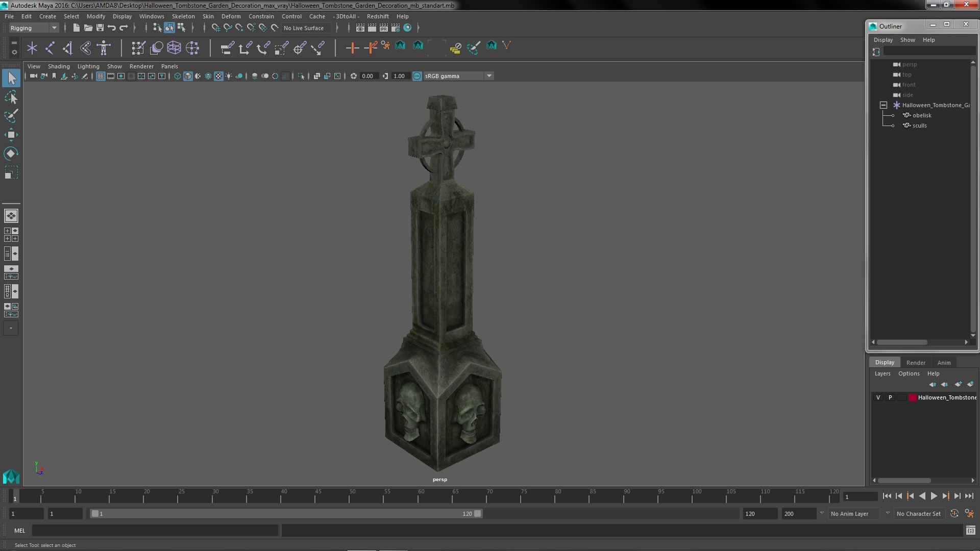Click the MEL command input field
The width and height of the screenshot is (980, 551).
[x=155, y=531]
